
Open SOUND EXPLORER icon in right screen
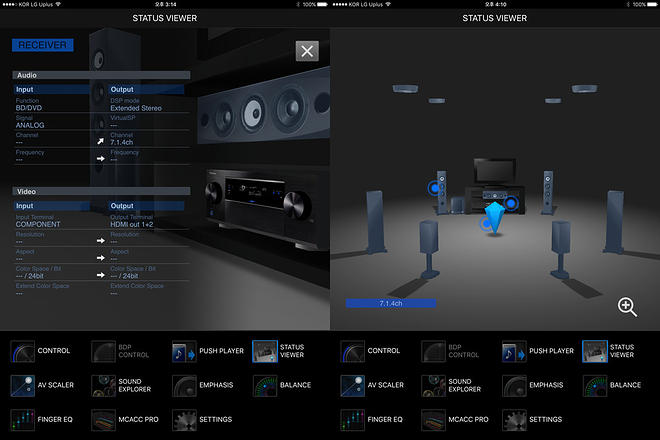[x=434, y=386]
